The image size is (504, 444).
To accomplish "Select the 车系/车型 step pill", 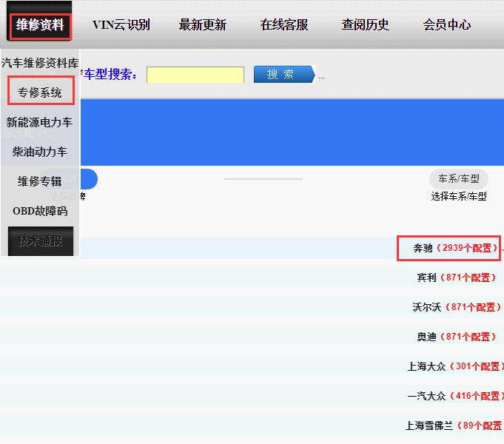I will [459, 178].
